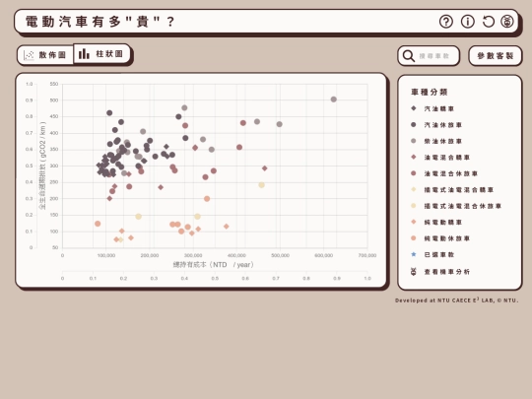Switch to the 柱狀圖 bar view

tap(101, 53)
